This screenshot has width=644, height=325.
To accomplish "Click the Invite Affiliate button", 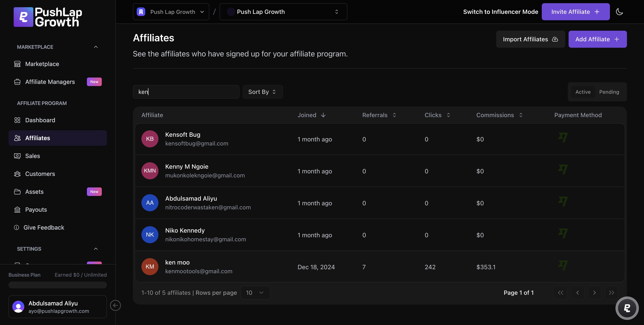I will click(x=575, y=12).
